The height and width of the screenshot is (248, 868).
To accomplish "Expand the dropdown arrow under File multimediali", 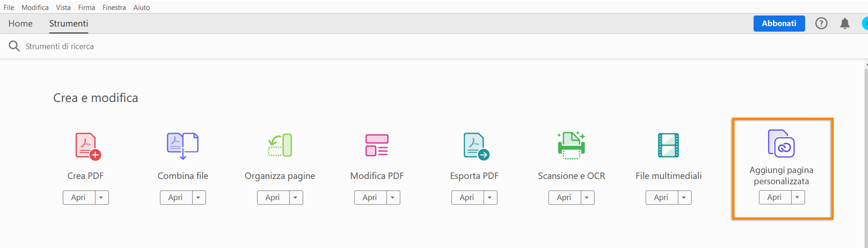I will 684,198.
